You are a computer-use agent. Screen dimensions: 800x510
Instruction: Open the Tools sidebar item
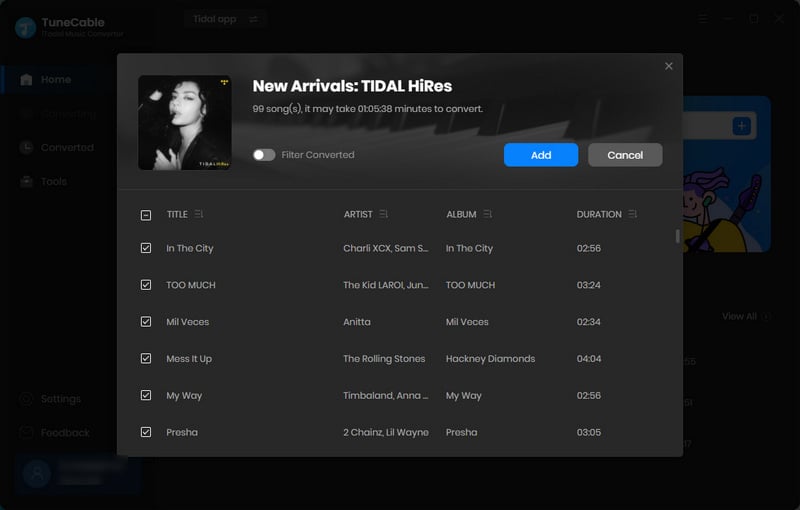[x=43, y=182]
